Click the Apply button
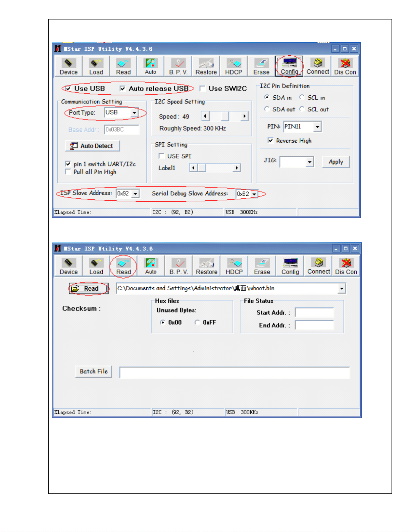 pos(336,162)
